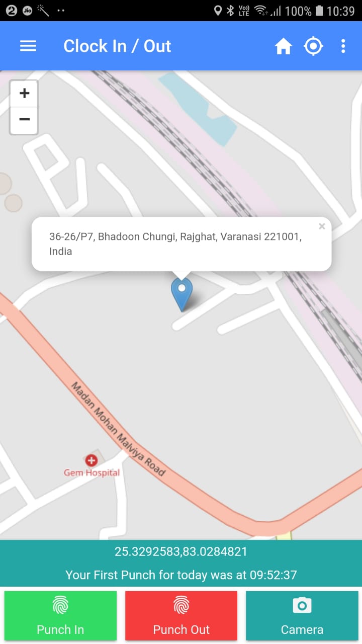362x644 pixels.
Task: Click the green Punch In button
Action: click(60, 616)
